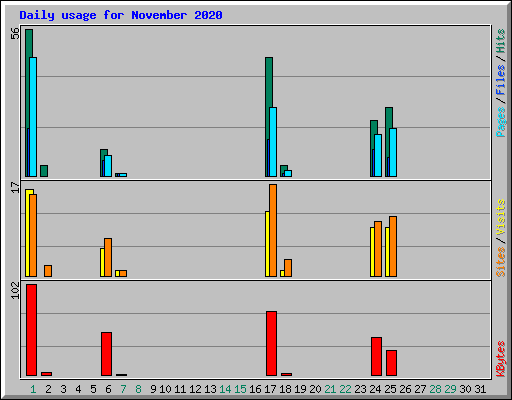Viewport: 512px width, 400px height.
Task: Select the red KBytes bar for day 1
Action: click(x=31, y=330)
